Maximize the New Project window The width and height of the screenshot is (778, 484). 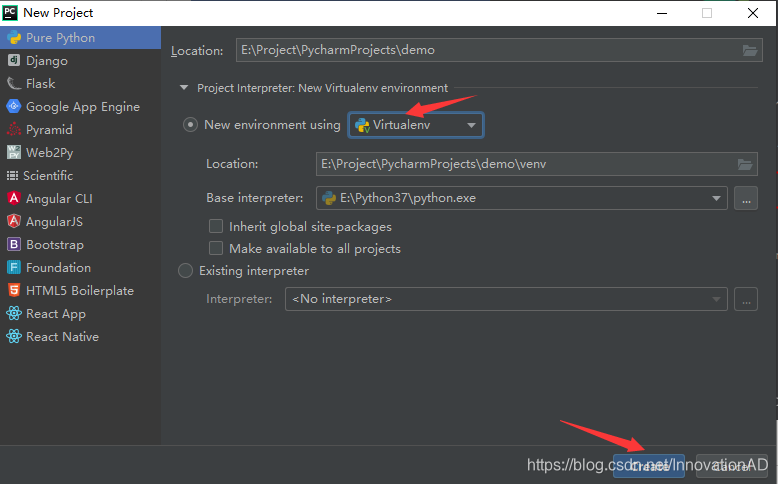(707, 13)
